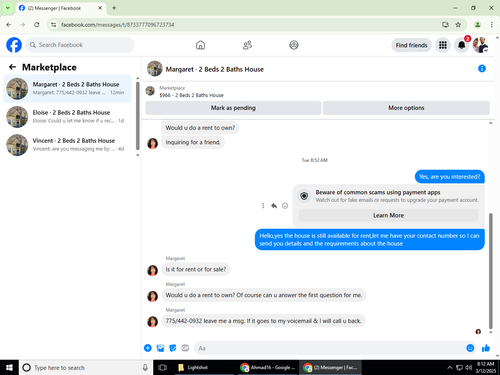Click the listing thumbnail next to $966
Screen dimensions: 500x375
tap(150, 91)
